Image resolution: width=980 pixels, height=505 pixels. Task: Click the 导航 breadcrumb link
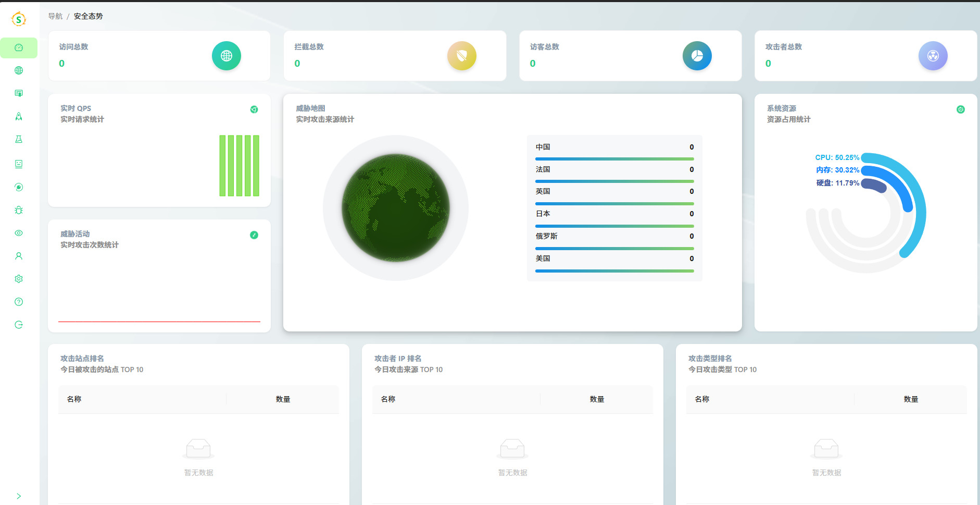tap(55, 16)
